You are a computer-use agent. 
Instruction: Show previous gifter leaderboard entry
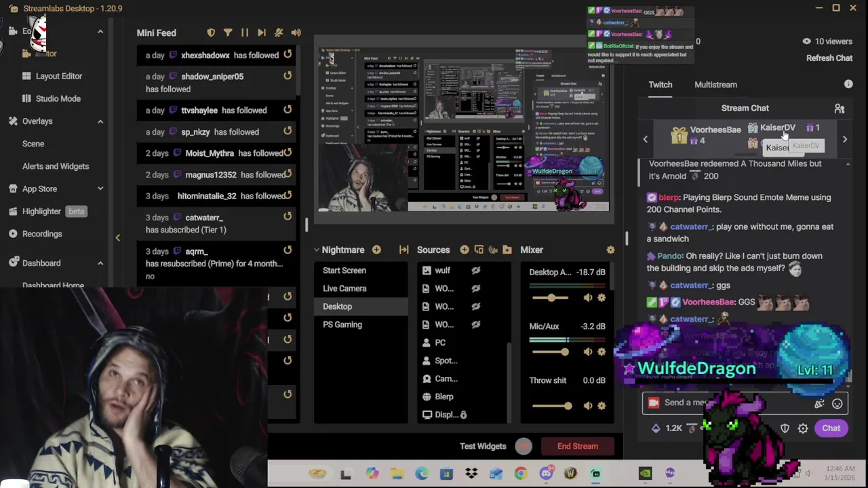click(x=646, y=139)
